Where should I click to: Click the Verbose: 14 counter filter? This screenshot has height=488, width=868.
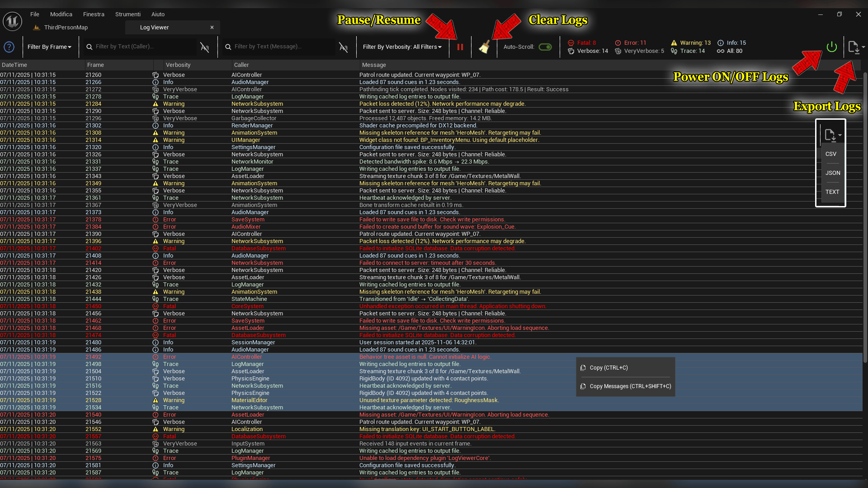point(588,51)
